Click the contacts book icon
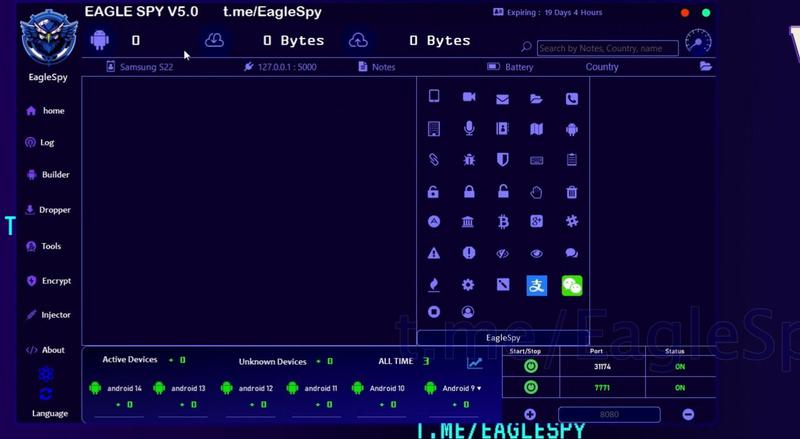800x439 pixels. 503,128
